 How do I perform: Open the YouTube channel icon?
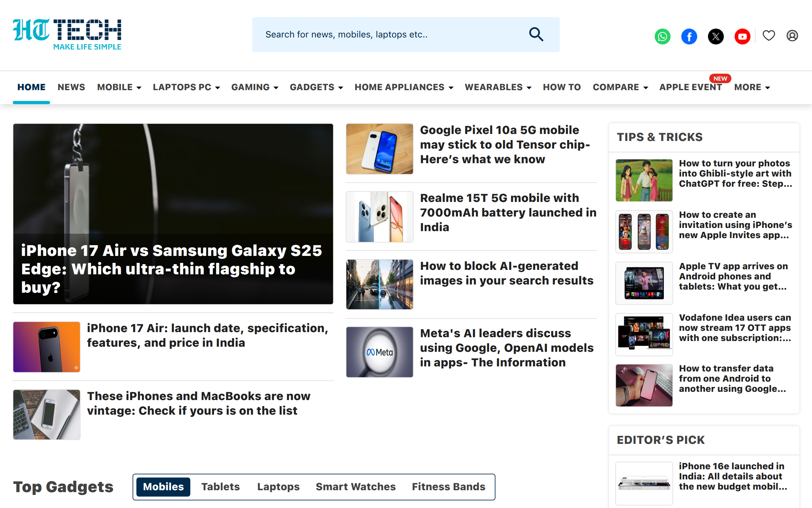tap(742, 36)
